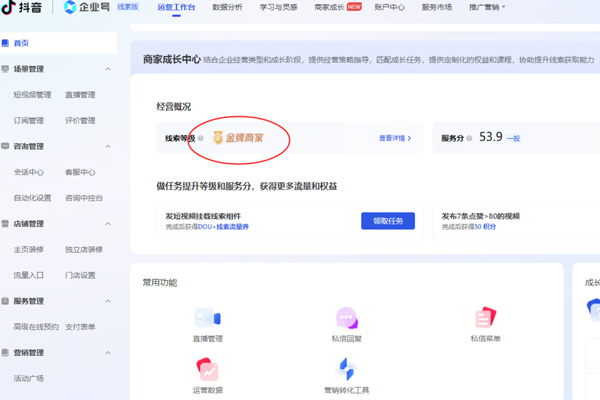Switch to 运营工作台 tab

pyautogui.click(x=176, y=7)
